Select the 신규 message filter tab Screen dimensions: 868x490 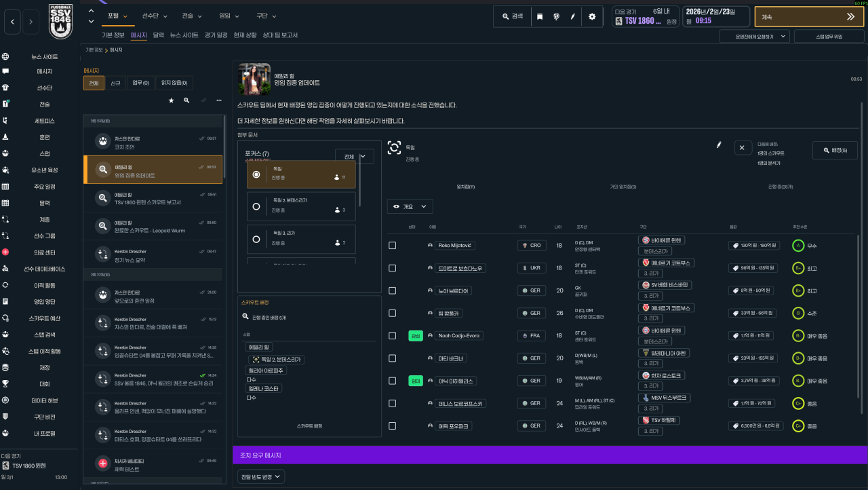[x=115, y=83]
